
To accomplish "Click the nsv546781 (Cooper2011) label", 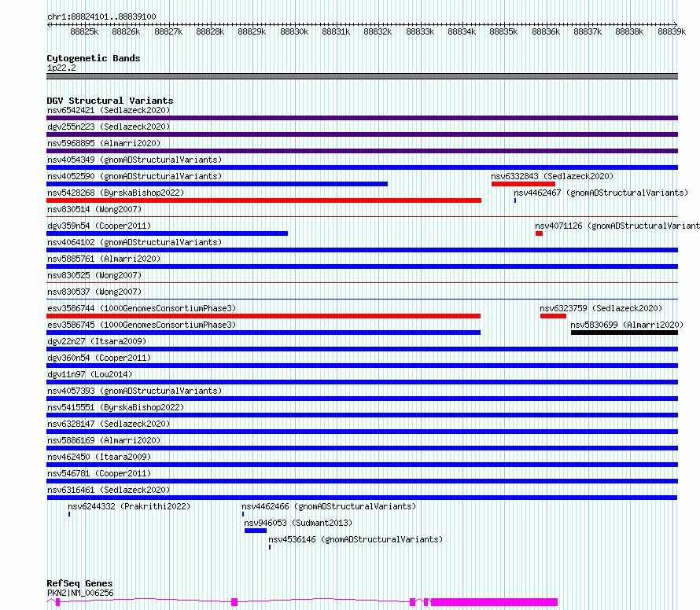I will (x=99, y=473).
